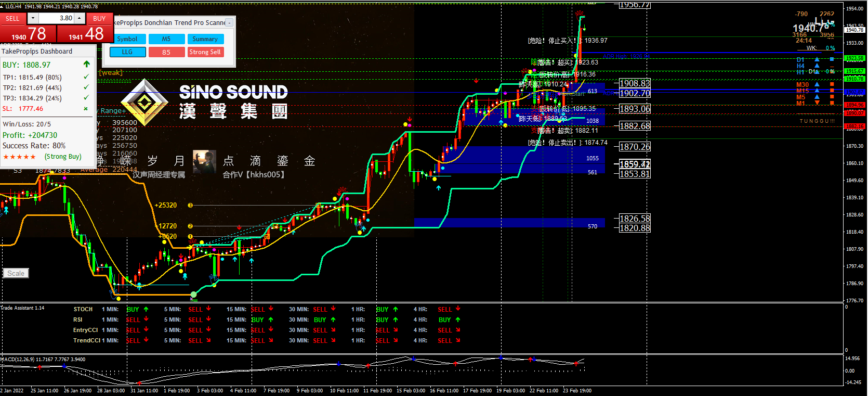
Task: Click the TrendCCI 15 MIN sell diagonal arrow
Action: (271, 340)
